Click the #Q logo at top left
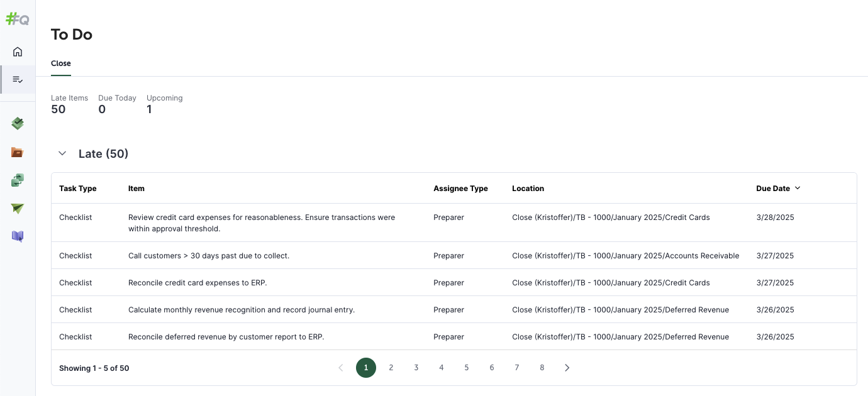 click(18, 19)
